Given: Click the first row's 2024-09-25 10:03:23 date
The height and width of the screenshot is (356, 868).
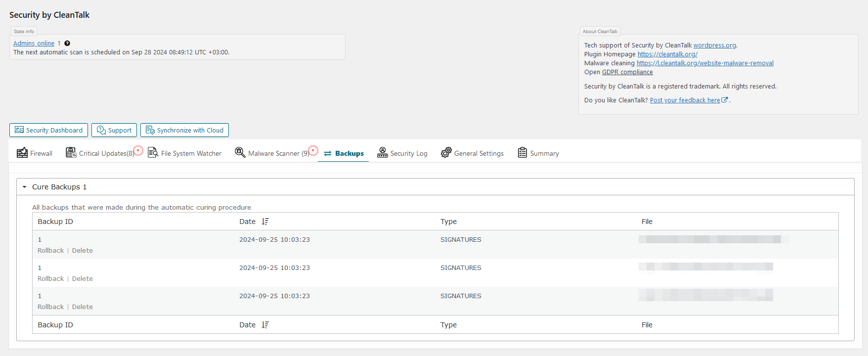Looking at the screenshot, I should click(274, 240).
